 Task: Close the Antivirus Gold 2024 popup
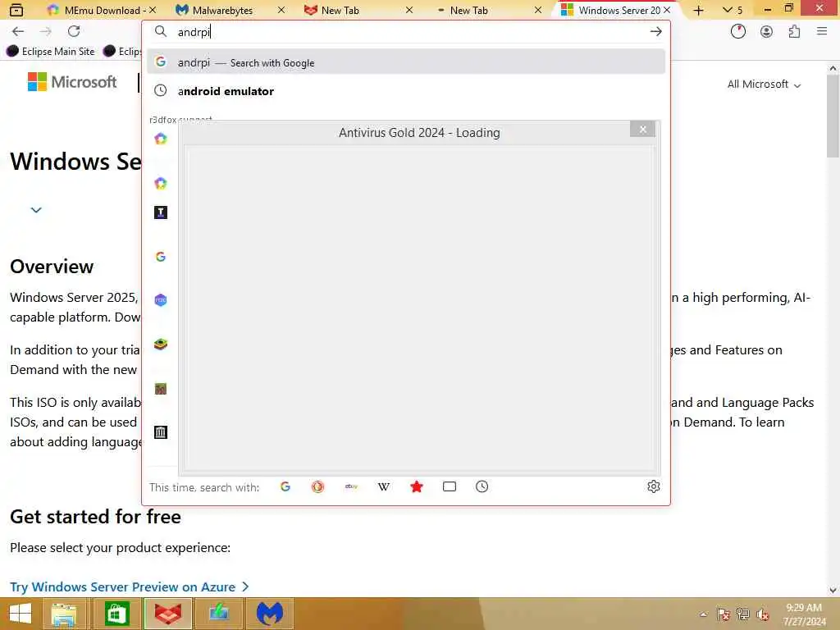(x=643, y=129)
